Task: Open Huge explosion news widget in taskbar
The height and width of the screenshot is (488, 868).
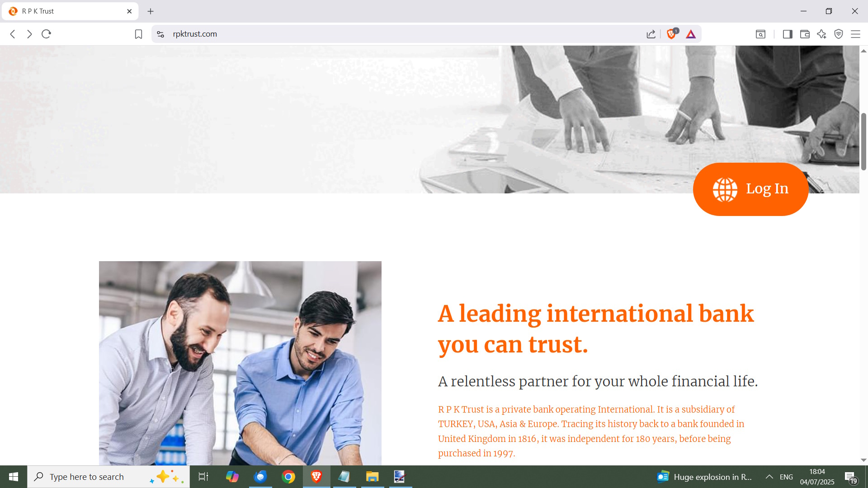Action: coord(704,477)
